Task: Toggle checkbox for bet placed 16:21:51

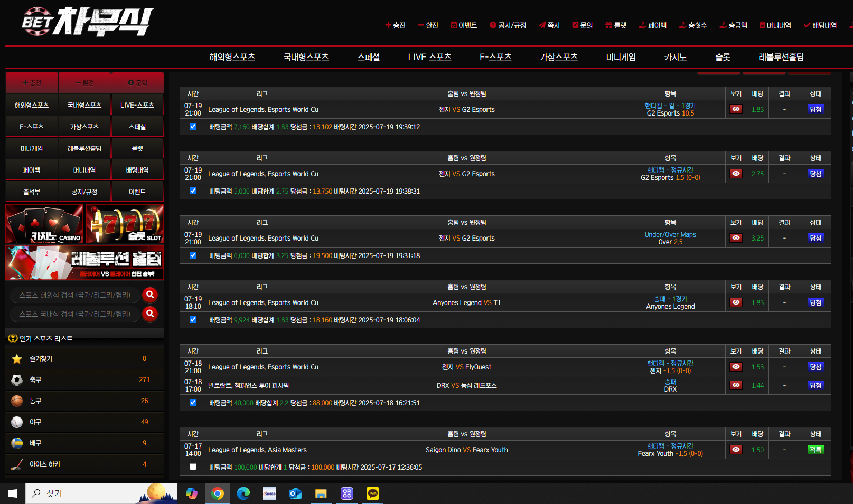Action: click(193, 403)
